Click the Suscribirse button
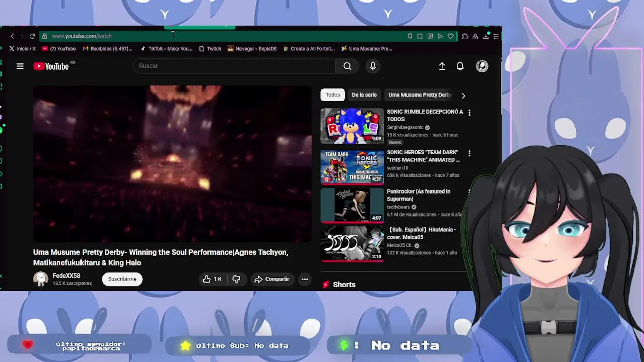The width and height of the screenshot is (644, 362). [x=122, y=279]
